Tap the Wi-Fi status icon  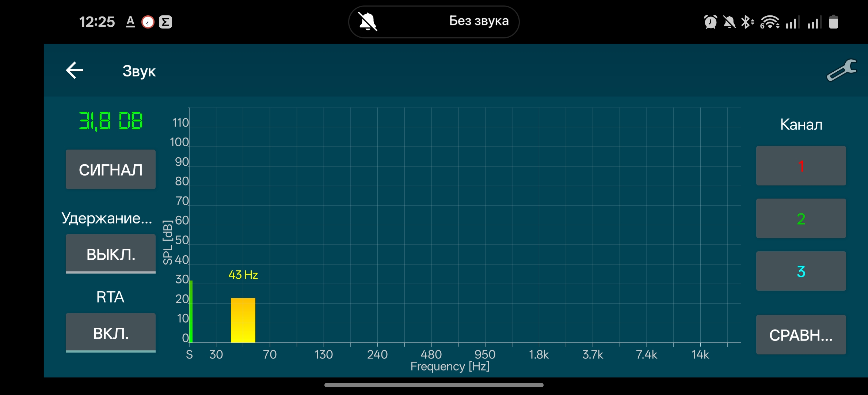pos(769,22)
